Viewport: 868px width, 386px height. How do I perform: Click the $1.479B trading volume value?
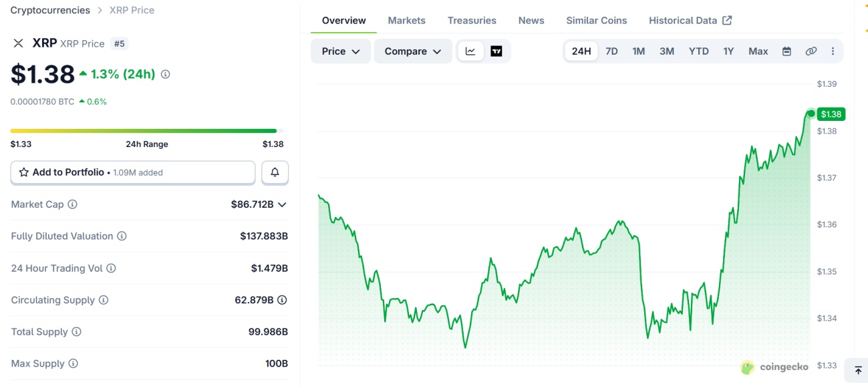(x=269, y=268)
